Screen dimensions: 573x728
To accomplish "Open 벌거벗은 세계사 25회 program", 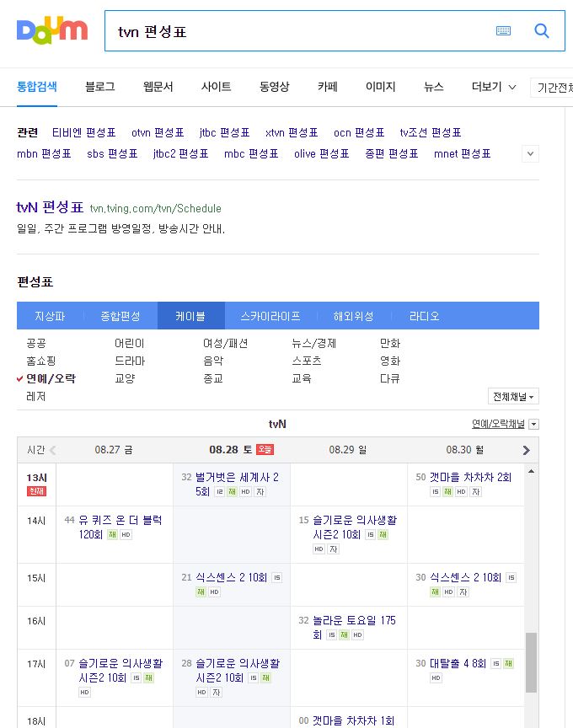I will click(x=237, y=484).
